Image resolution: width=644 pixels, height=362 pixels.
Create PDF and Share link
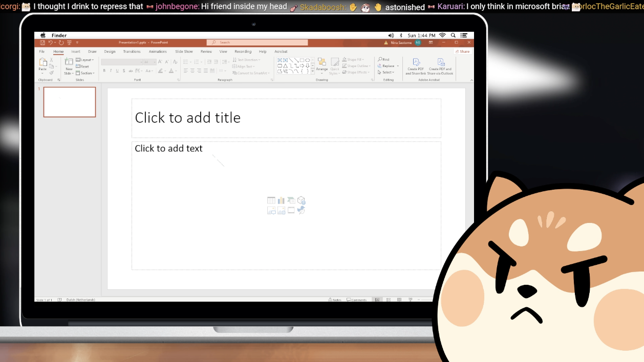[x=416, y=67]
